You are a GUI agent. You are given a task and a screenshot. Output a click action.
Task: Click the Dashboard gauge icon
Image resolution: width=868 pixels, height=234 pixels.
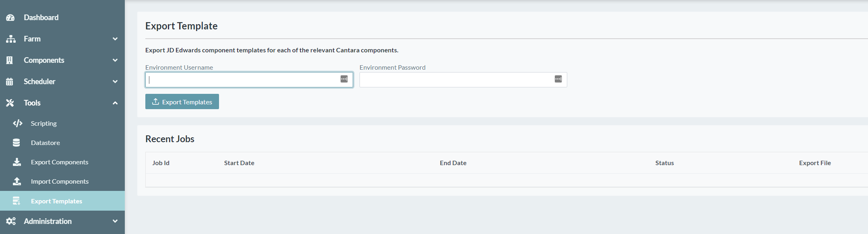(x=10, y=18)
